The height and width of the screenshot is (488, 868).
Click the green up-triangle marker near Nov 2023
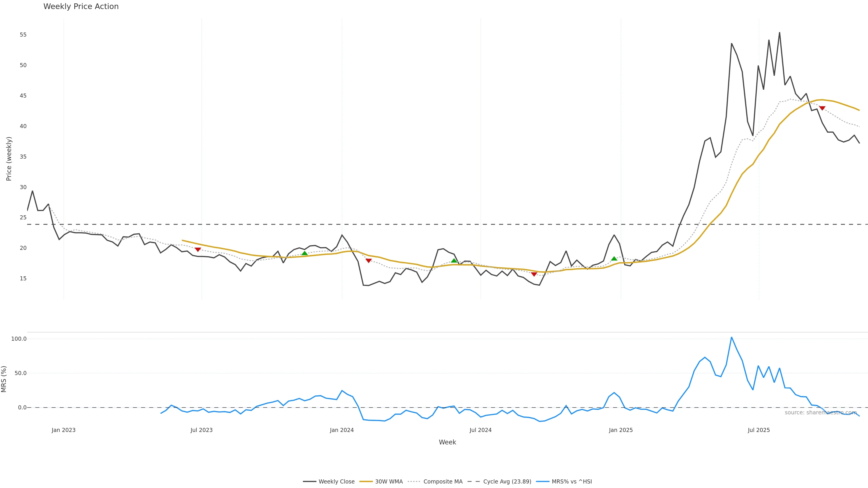[x=305, y=253]
